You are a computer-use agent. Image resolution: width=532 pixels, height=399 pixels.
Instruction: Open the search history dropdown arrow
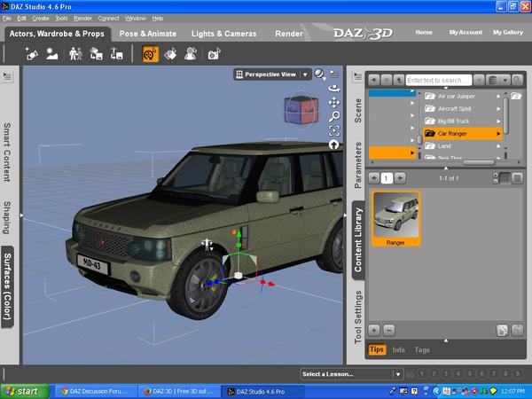[479, 81]
